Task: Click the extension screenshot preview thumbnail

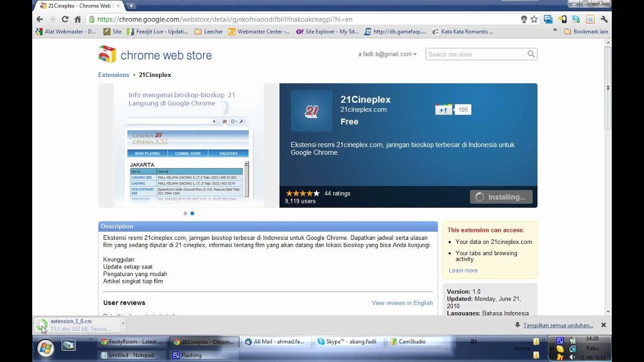Action: pyautogui.click(x=189, y=145)
